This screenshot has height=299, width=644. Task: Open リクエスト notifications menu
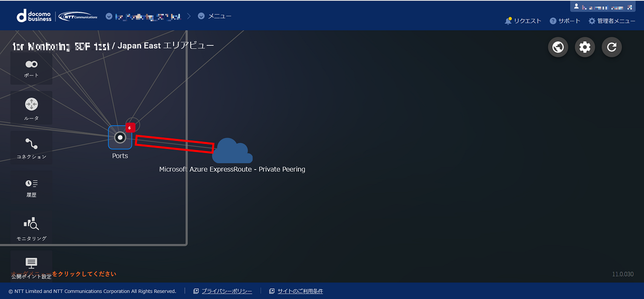pos(523,21)
